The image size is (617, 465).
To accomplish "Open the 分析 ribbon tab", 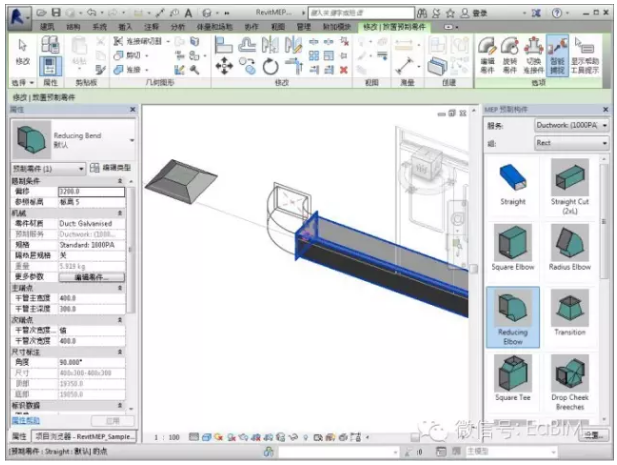I will pyautogui.click(x=177, y=27).
